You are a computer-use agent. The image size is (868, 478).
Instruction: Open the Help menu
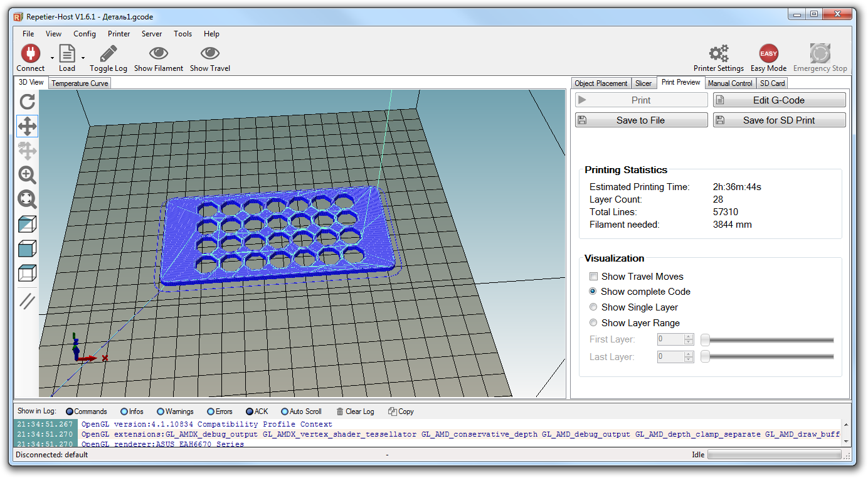click(212, 34)
